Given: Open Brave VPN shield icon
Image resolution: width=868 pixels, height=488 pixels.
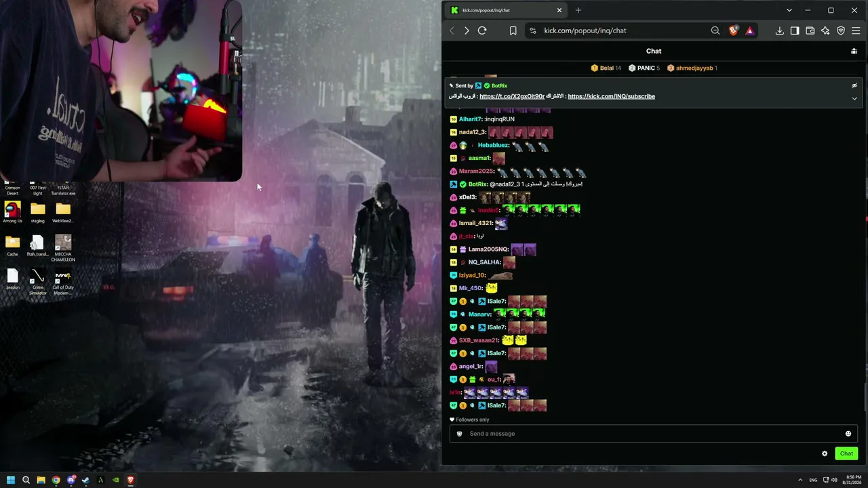Looking at the screenshot, I should [841, 30].
